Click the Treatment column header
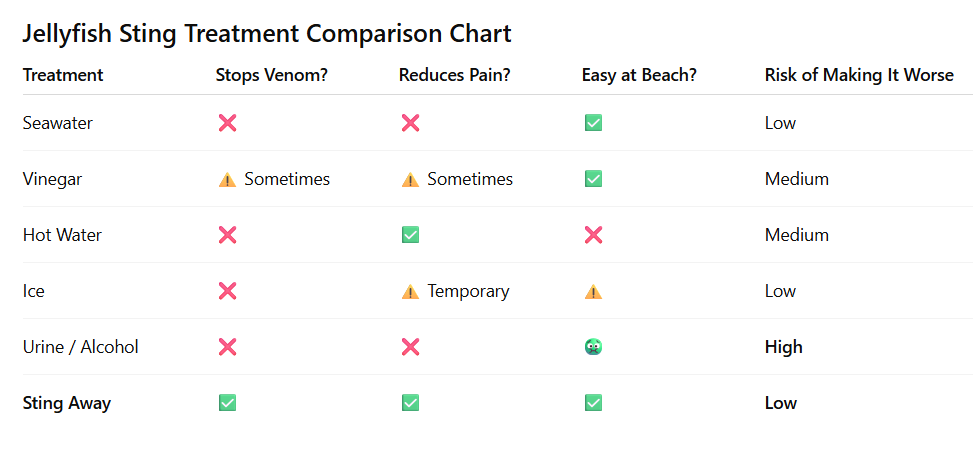 click(63, 75)
